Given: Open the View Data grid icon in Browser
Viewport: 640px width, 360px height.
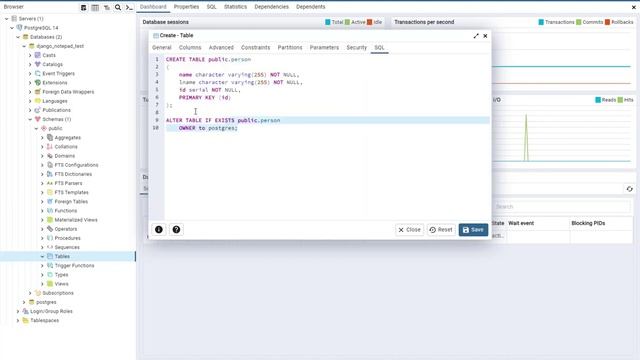Looking at the screenshot, I should click(x=95, y=7).
